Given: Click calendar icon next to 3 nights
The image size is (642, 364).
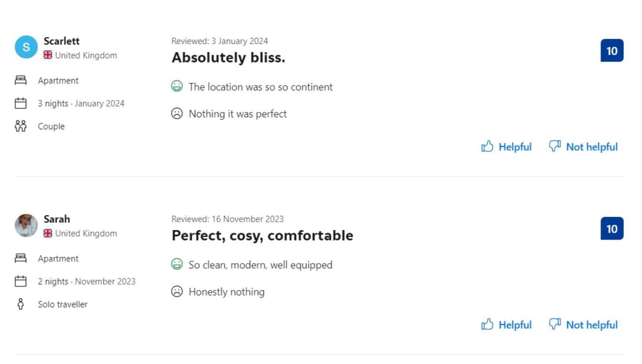Looking at the screenshot, I should click(20, 103).
